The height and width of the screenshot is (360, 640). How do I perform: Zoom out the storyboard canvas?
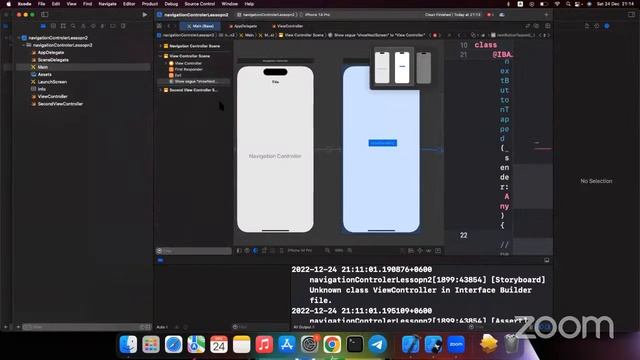click(327, 251)
